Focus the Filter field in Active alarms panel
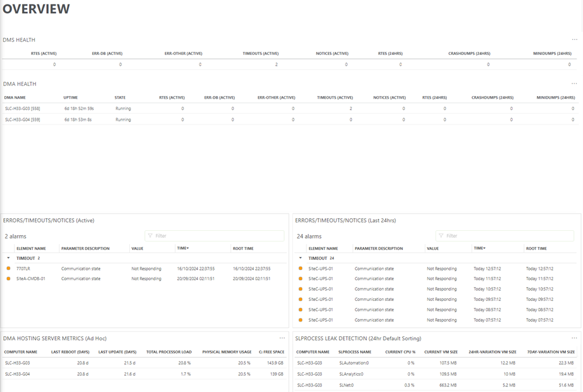The width and height of the screenshot is (583, 392). 215,236
